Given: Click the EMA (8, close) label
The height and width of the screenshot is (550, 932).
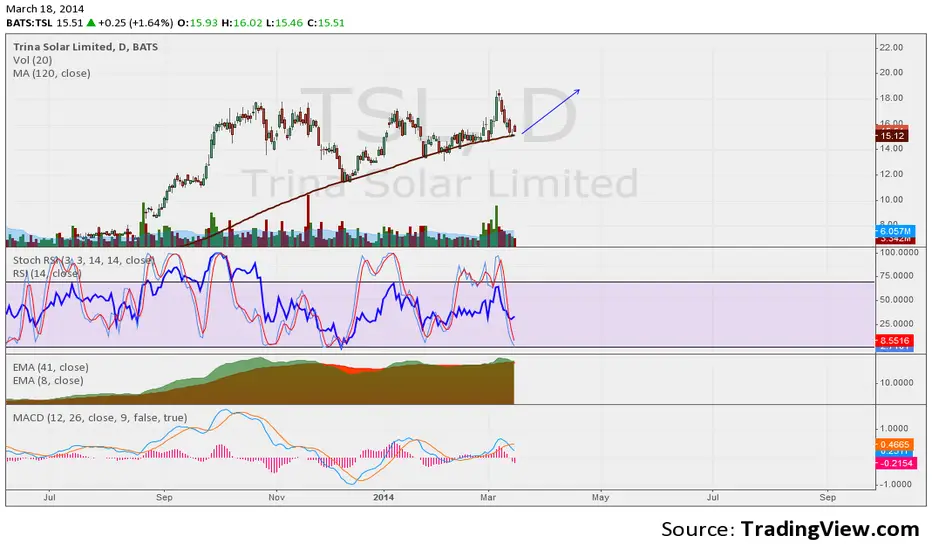Looking at the screenshot, I should point(48,380).
